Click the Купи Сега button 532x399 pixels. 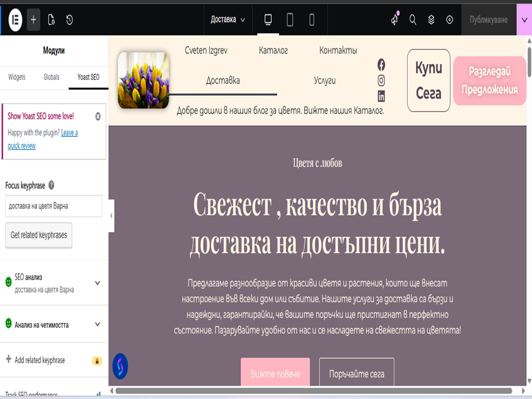pos(428,80)
